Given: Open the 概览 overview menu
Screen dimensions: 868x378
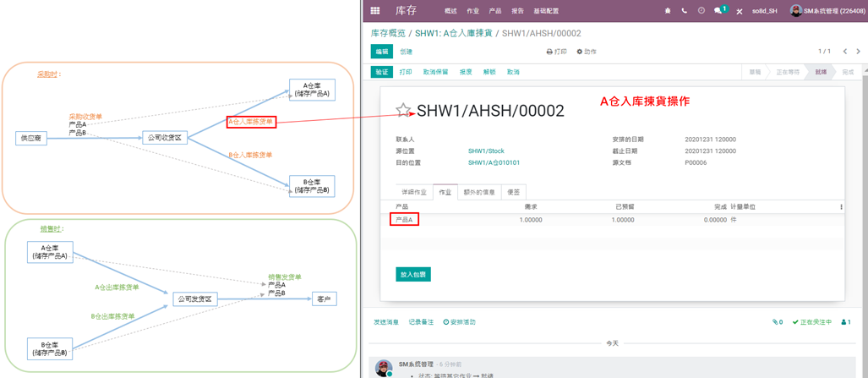Looking at the screenshot, I should click(450, 11).
